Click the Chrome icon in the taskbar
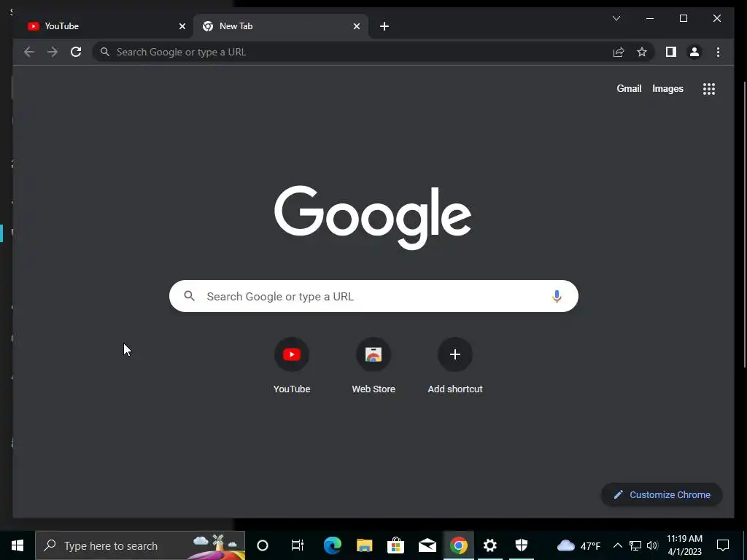The width and height of the screenshot is (747, 560). pyautogui.click(x=458, y=545)
